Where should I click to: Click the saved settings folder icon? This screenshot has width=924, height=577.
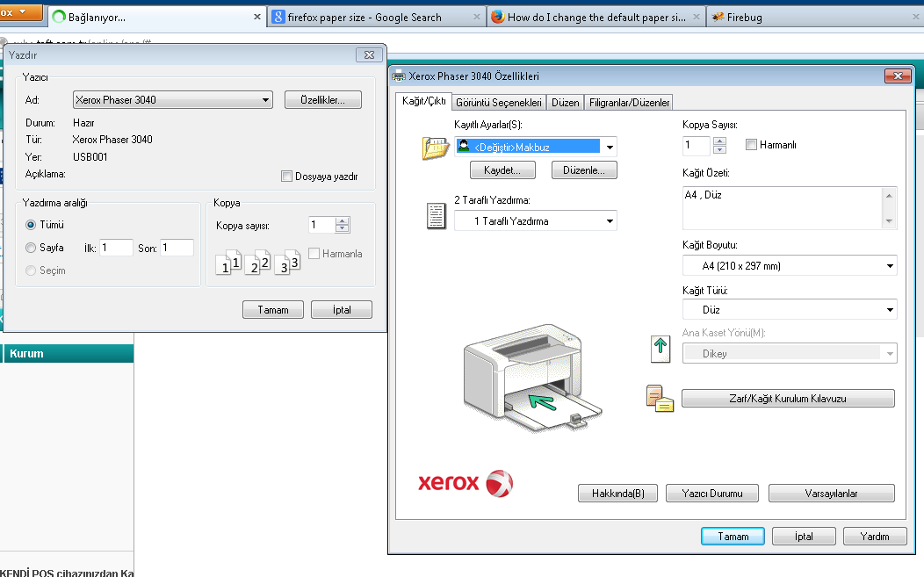pyautogui.click(x=436, y=148)
